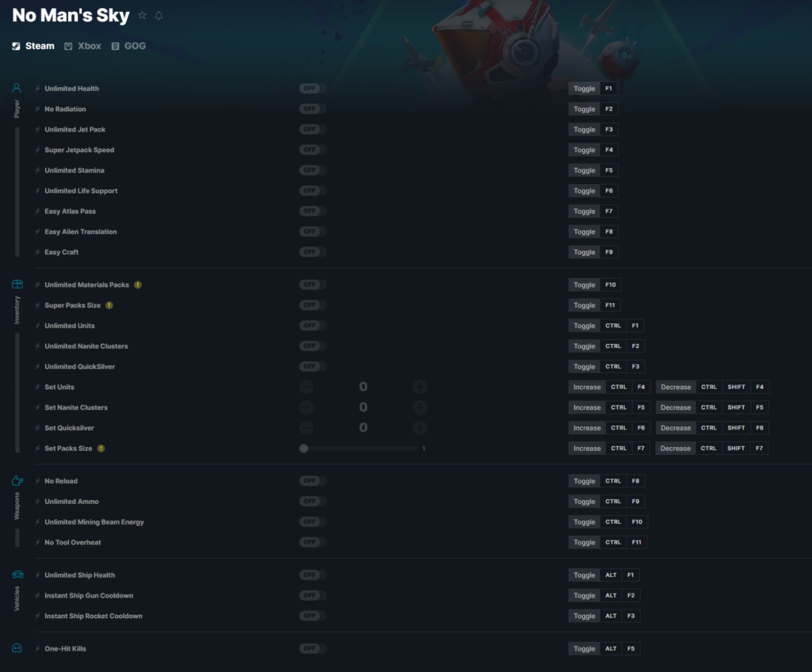Enable the Unlimited Units switch

point(312,326)
